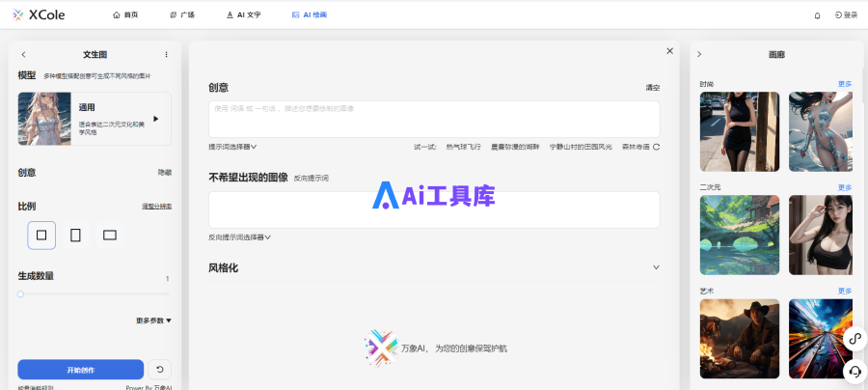Open the 通用 model selector card
868x390 pixels.
click(95, 119)
